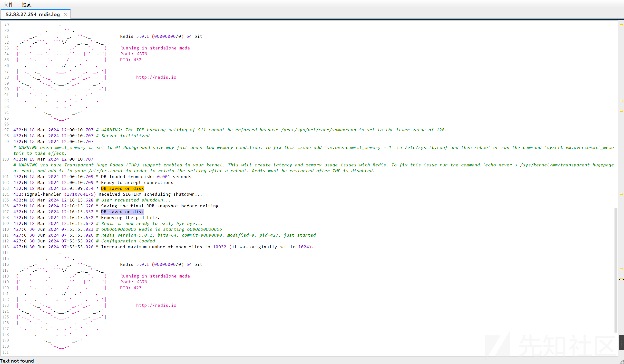Click the vertical scrollbar thumb
The image size is (624, 364).
[x=615, y=270]
